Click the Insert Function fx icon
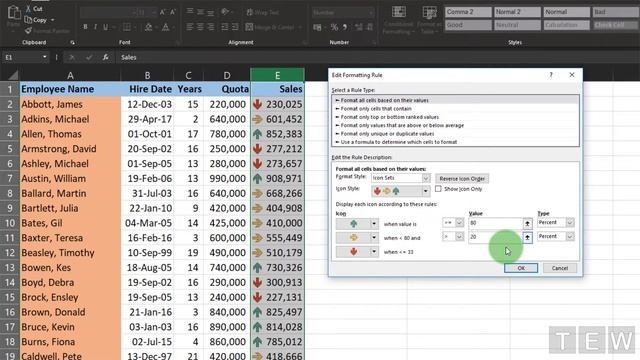Image resolution: width=640 pixels, height=360 pixels. point(106,57)
